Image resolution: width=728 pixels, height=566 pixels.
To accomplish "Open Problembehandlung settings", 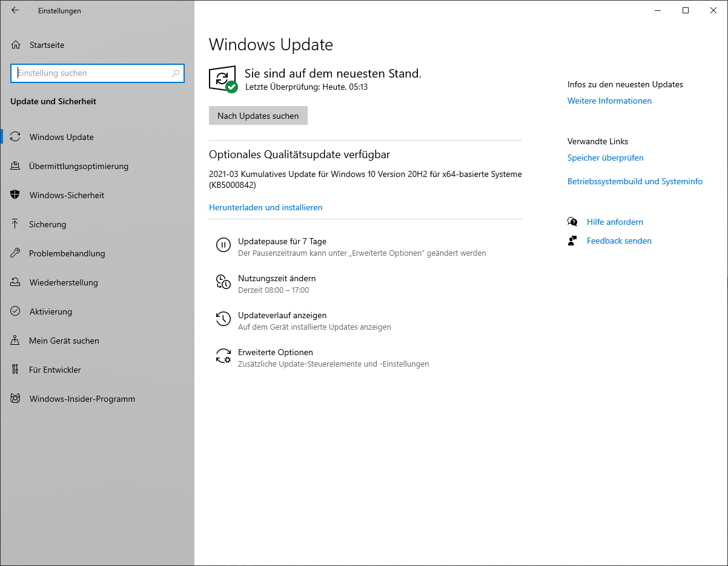I will point(98,253).
